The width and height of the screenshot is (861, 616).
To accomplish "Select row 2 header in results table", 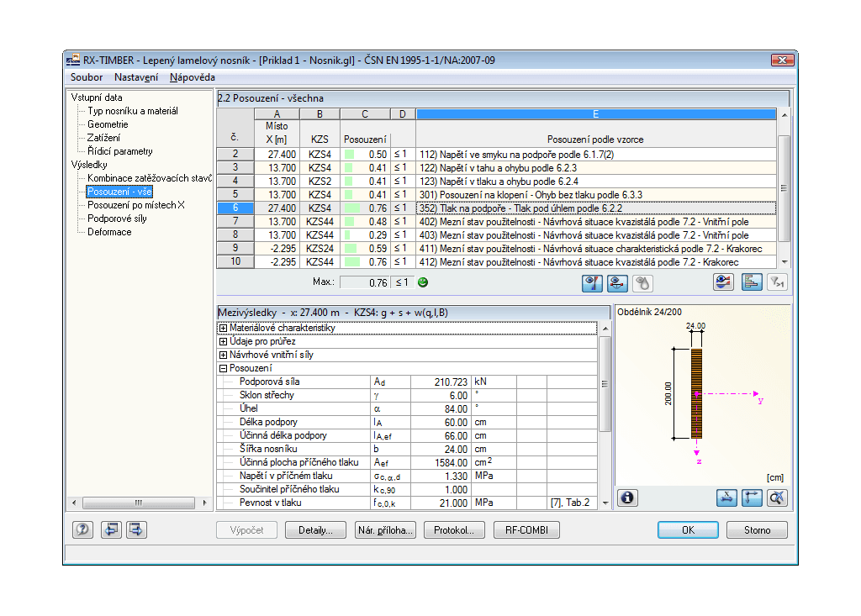I will point(235,155).
